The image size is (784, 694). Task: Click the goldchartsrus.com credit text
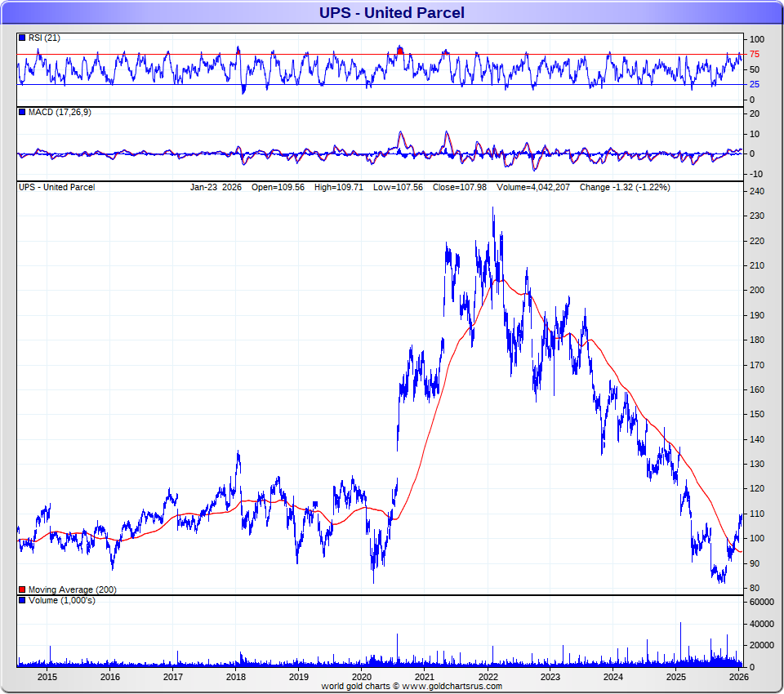[x=411, y=686]
